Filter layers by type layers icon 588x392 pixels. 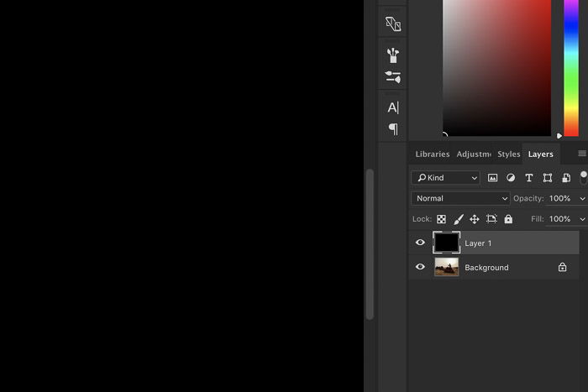(528, 178)
